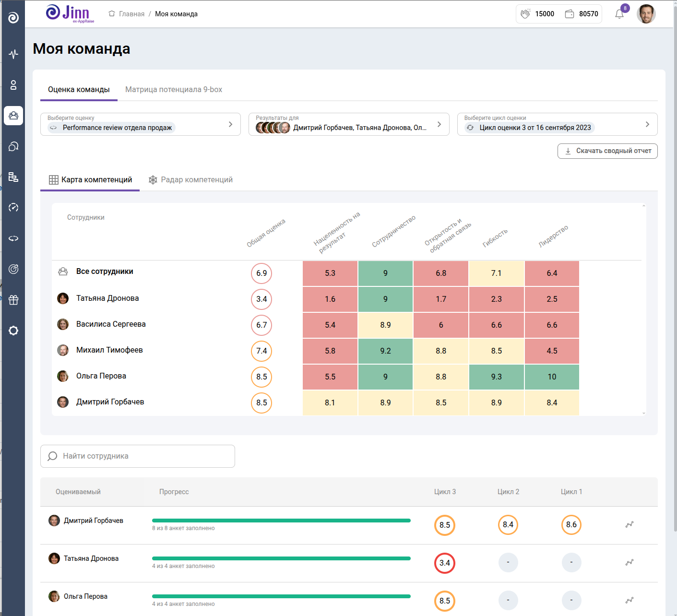Open dynamics chart icon for Татьяна Дронова
677x616 pixels.
pos(629,562)
